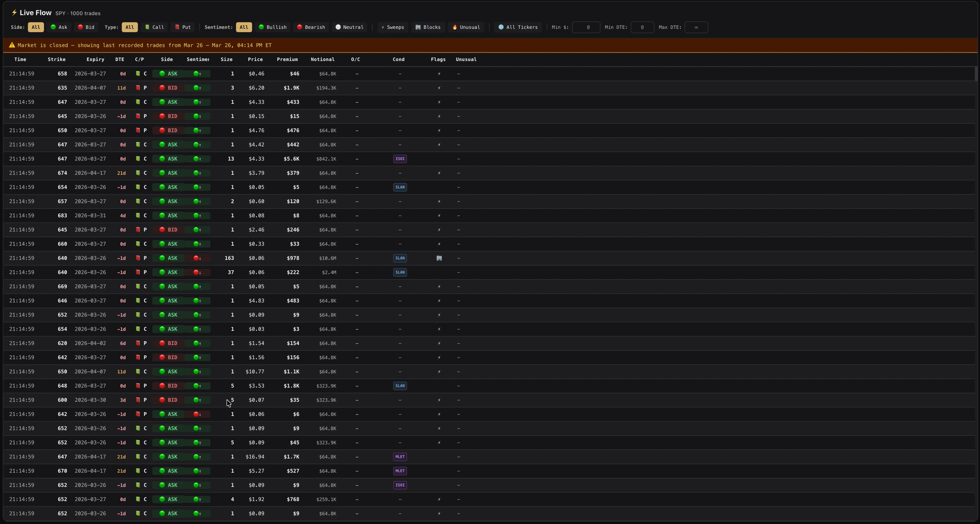Focus the Min DTE input field
Image resolution: width=980 pixels, height=524 pixels.
642,27
